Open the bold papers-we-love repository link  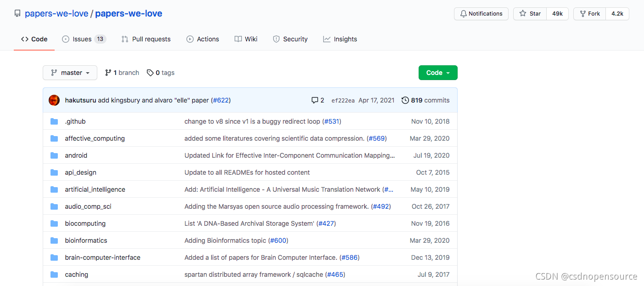(x=129, y=14)
